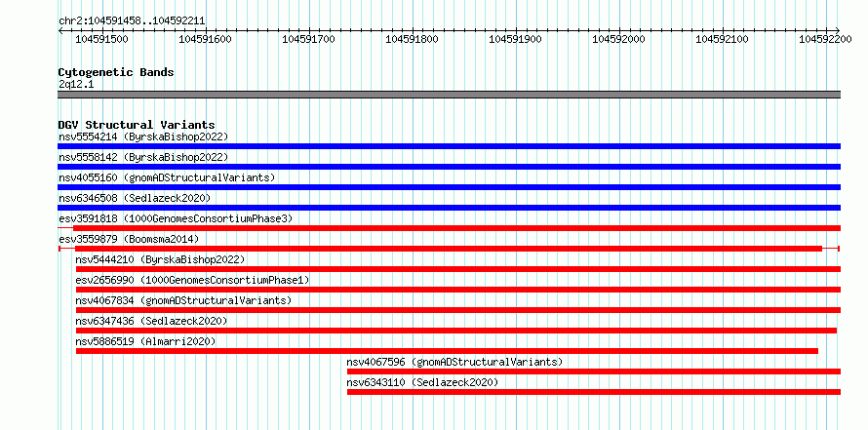Select the 2q12.1 band label
The image size is (868, 430).
[x=76, y=84]
